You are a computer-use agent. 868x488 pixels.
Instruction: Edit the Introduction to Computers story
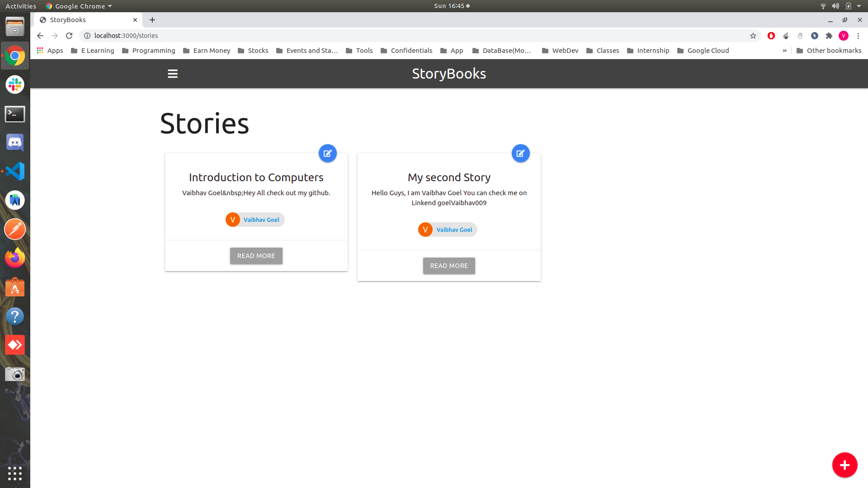(x=327, y=153)
